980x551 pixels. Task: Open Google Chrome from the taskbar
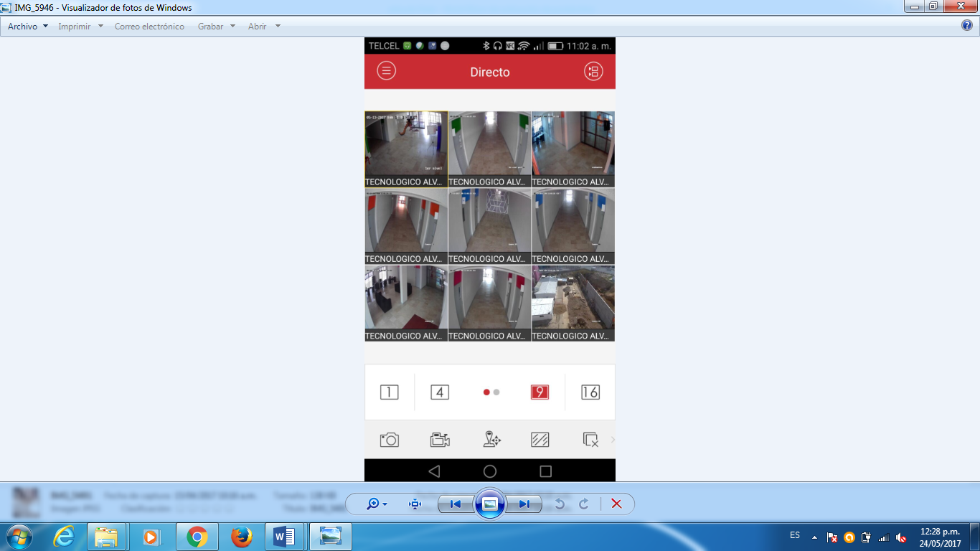pos(197,537)
